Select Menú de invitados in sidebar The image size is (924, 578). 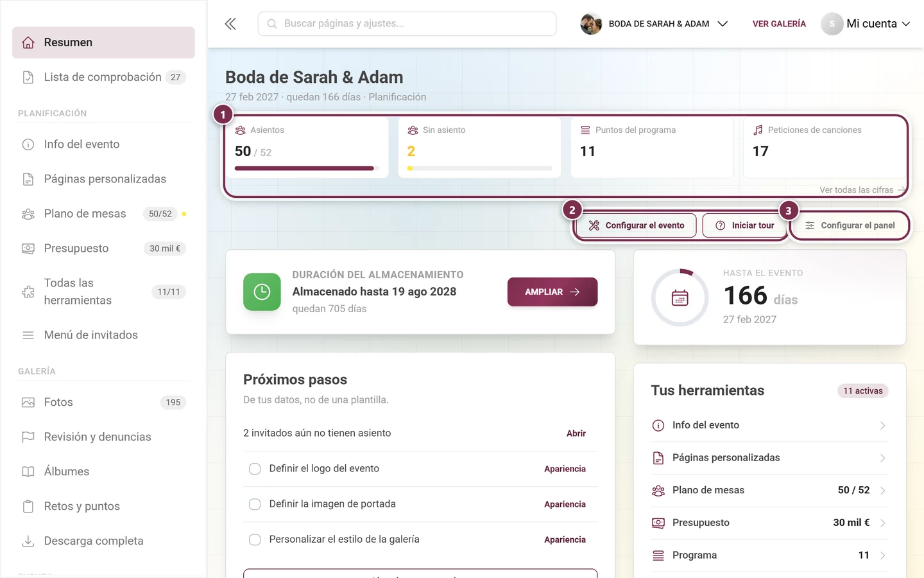(103, 335)
